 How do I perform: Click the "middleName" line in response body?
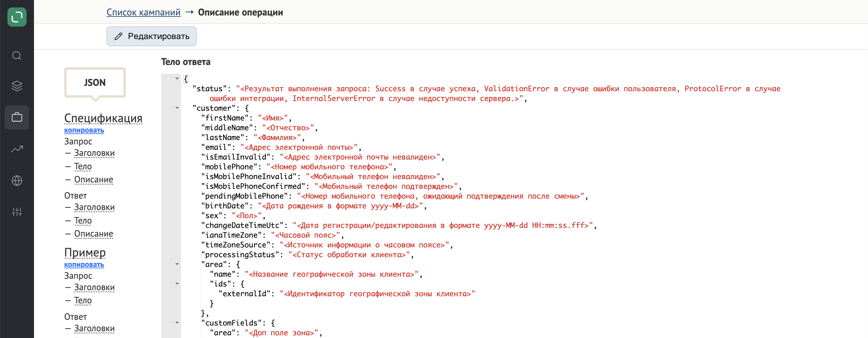(259, 128)
